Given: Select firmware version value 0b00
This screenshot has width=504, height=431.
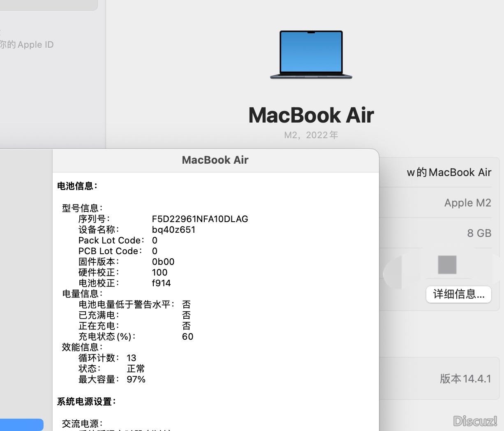Looking at the screenshot, I should point(163,262).
